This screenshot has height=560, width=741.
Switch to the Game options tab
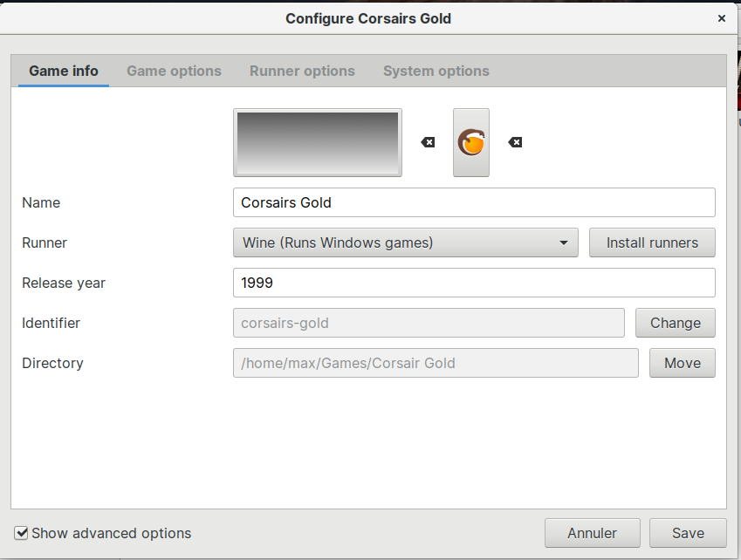click(x=174, y=72)
